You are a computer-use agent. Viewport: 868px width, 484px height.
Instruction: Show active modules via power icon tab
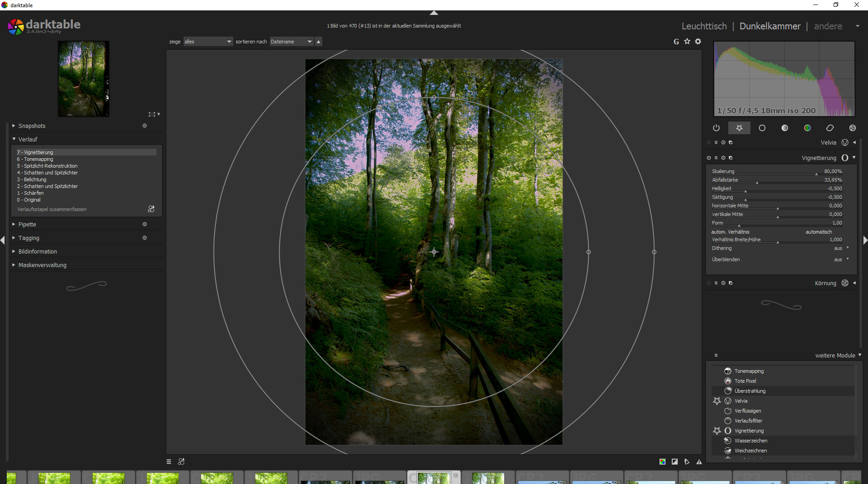[717, 128]
